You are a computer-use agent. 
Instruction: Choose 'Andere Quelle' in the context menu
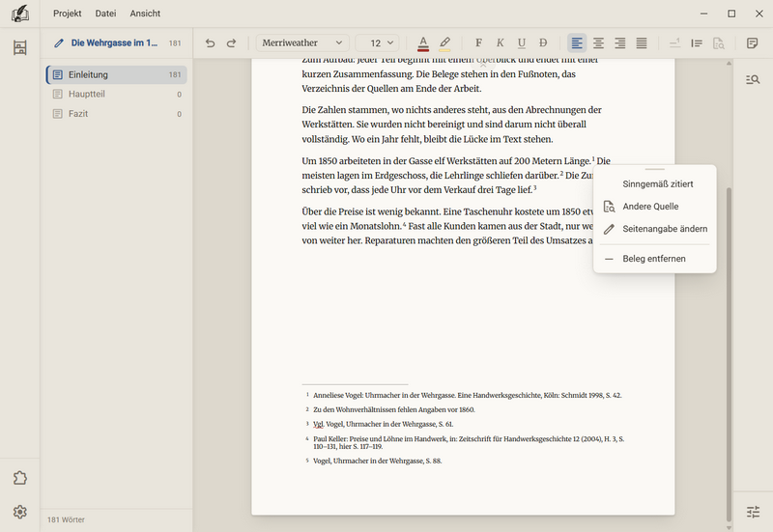point(655,207)
